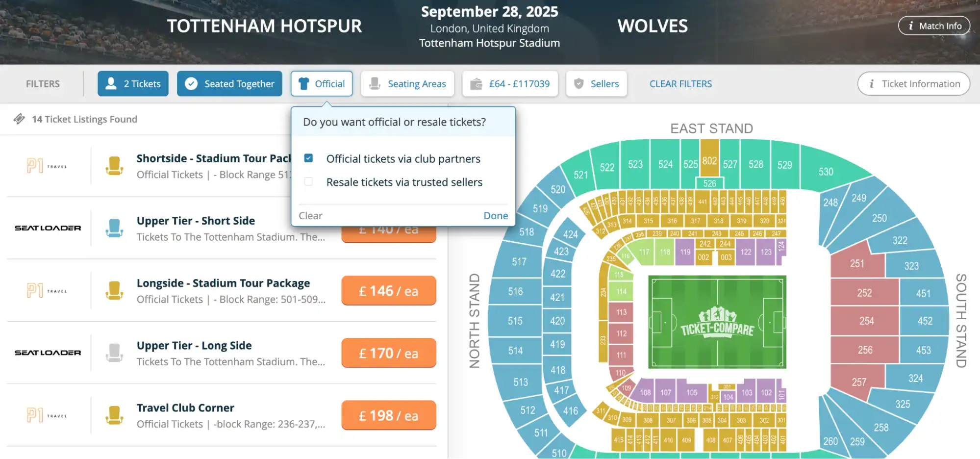Click block 522 on the stadium map

click(607, 167)
